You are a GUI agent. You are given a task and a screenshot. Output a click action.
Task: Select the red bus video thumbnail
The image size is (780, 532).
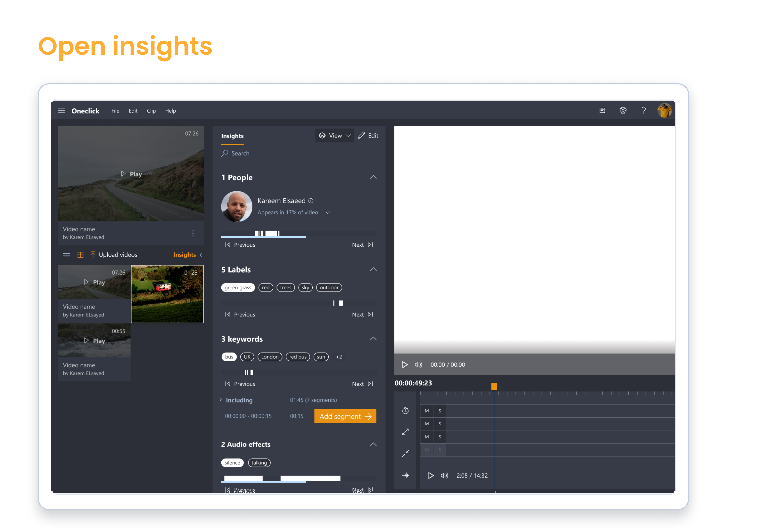167,294
